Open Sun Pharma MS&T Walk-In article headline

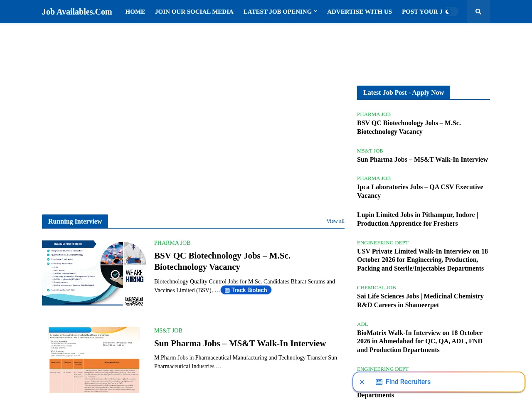(240, 343)
